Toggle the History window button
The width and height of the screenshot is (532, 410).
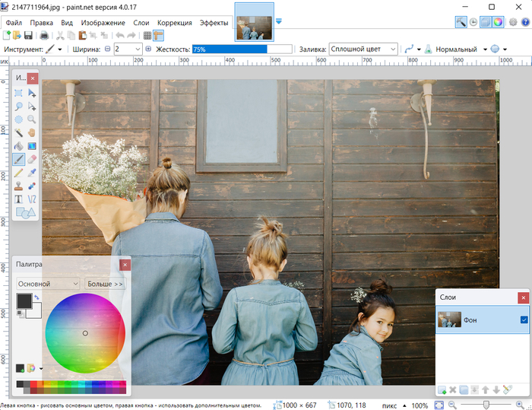473,22
